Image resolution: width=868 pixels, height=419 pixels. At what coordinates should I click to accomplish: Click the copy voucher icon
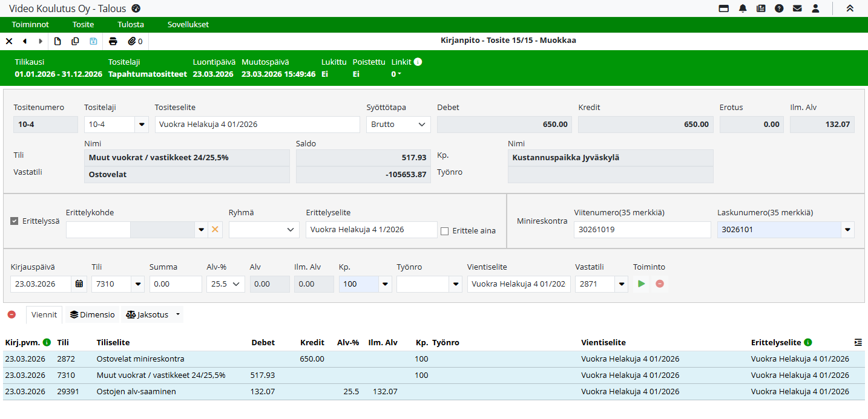[x=75, y=42]
